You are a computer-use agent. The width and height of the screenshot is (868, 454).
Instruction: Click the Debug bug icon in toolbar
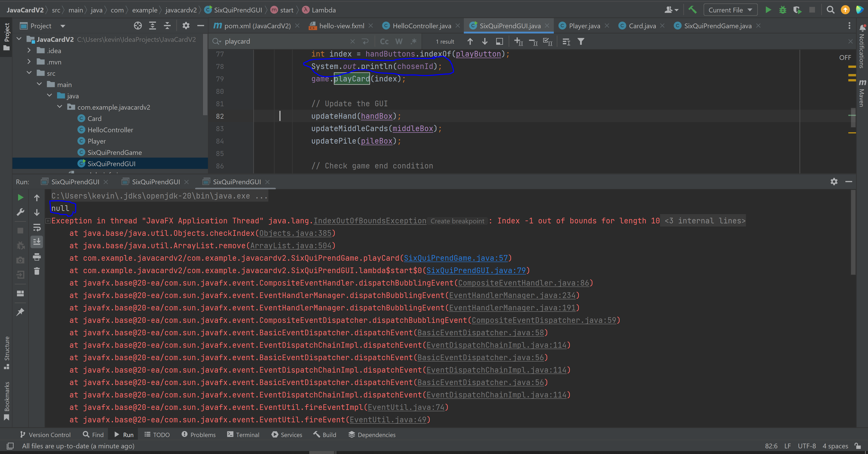click(x=782, y=10)
